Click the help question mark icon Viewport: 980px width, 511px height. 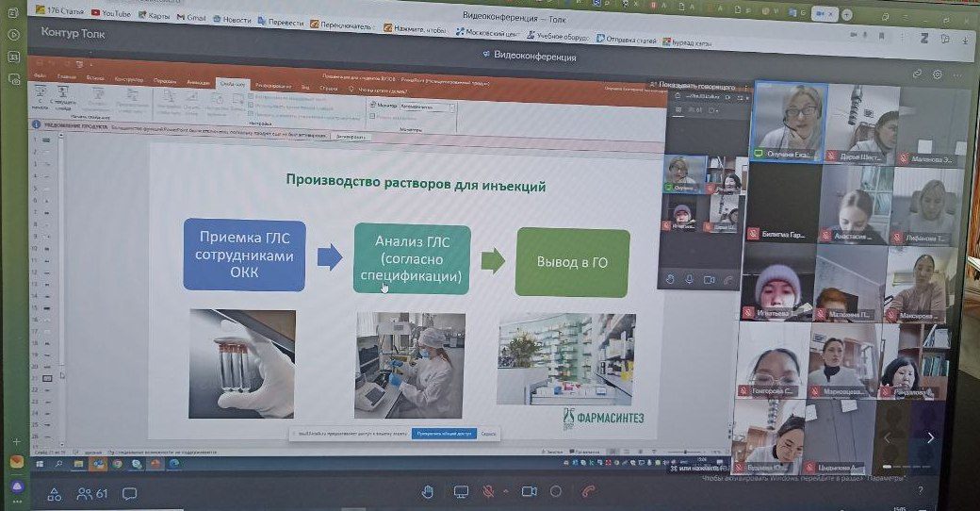[x=921, y=490]
